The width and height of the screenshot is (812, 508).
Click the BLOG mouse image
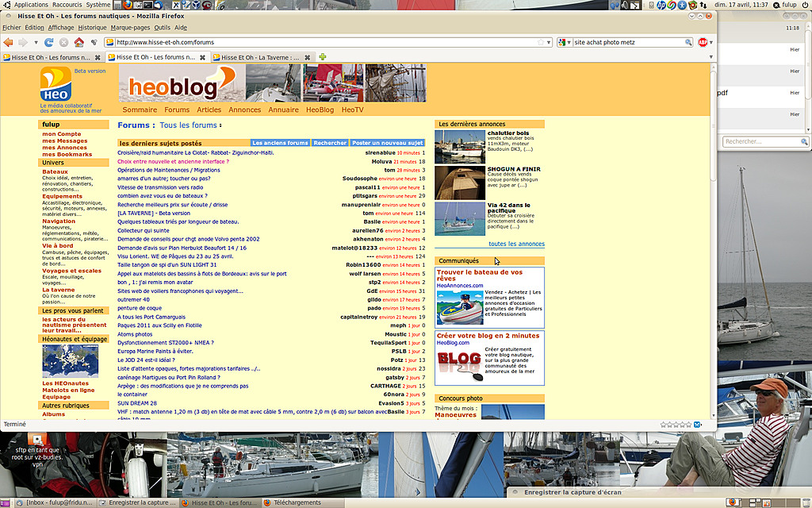(x=459, y=365)
